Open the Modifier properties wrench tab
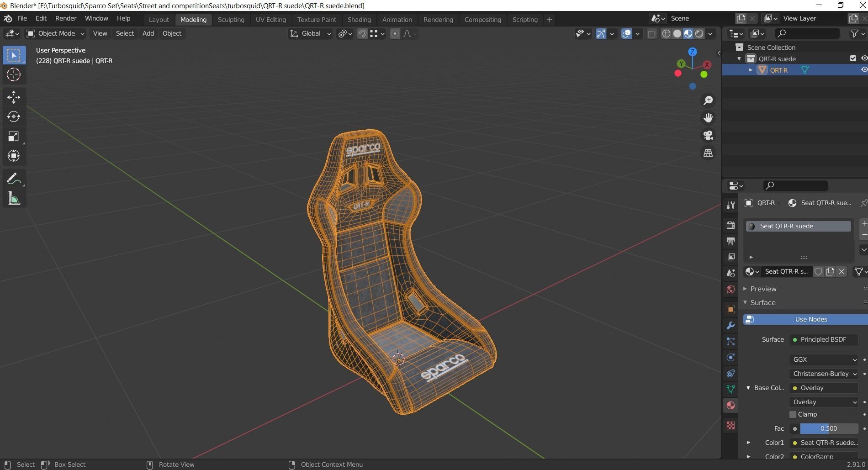Screen dimensions: 868x470 (730, 325)
